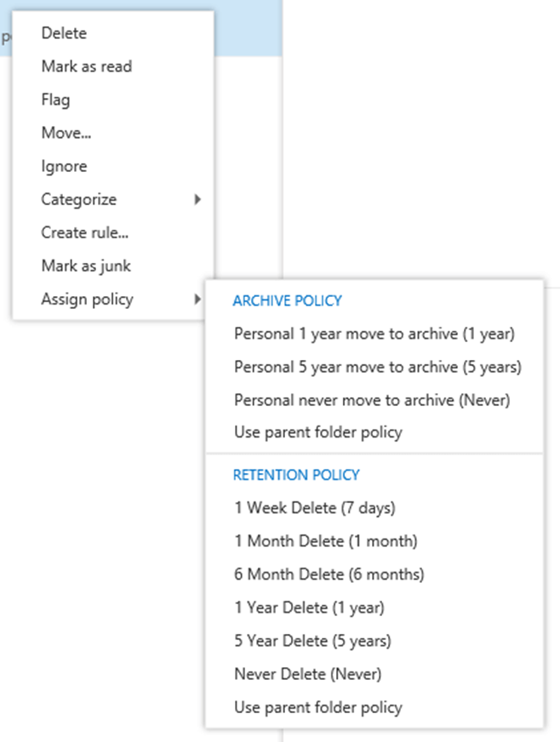The width and height of the screenshot is (560, 742).
Task: Select Mark as read option
Action: (86, 66)
